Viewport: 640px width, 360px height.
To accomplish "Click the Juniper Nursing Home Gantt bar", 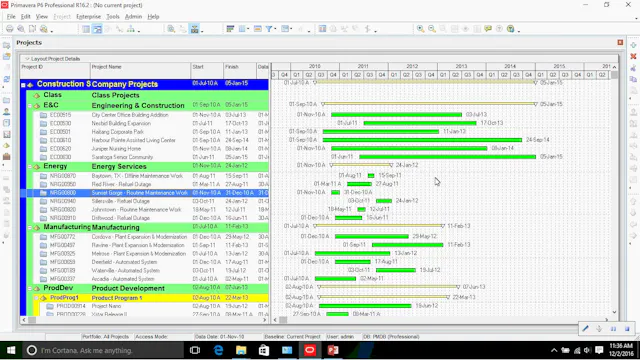I will coord(409,148).
